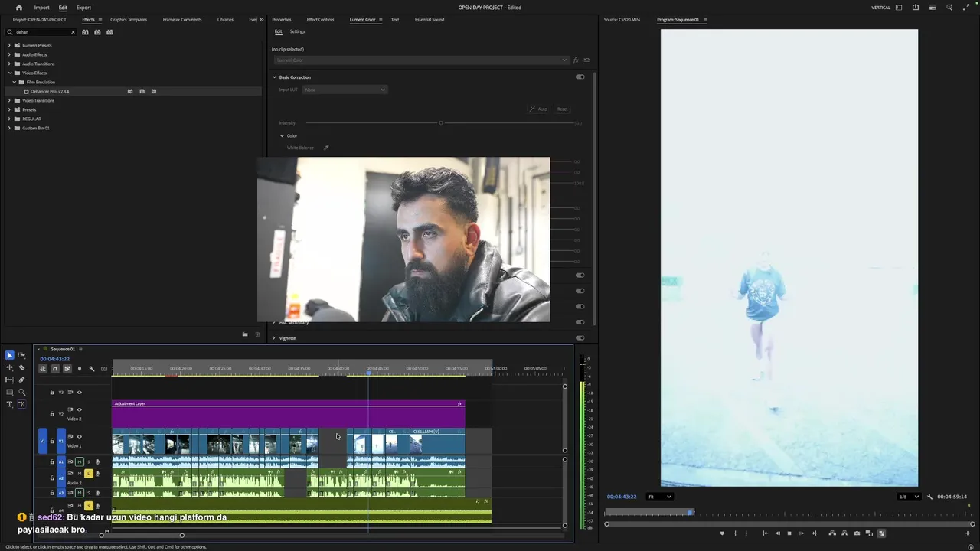Toggle Mute on track A1

pos(80,461)
